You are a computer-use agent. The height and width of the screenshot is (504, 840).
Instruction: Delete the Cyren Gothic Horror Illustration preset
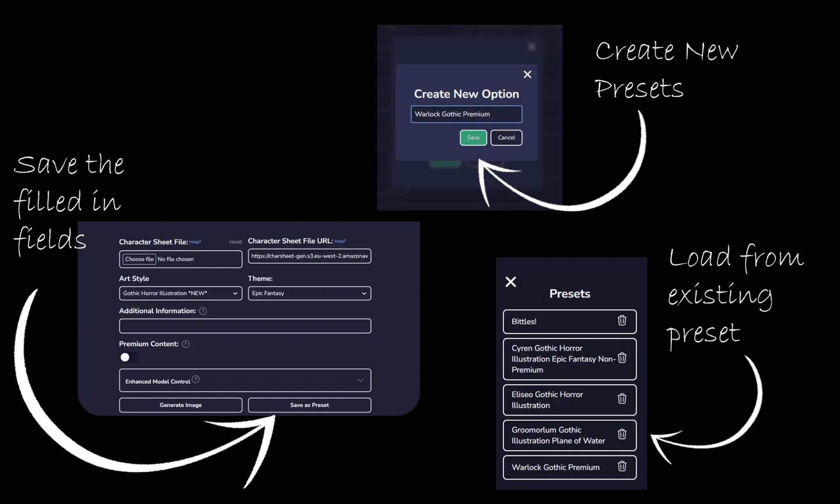coord(622,358)
